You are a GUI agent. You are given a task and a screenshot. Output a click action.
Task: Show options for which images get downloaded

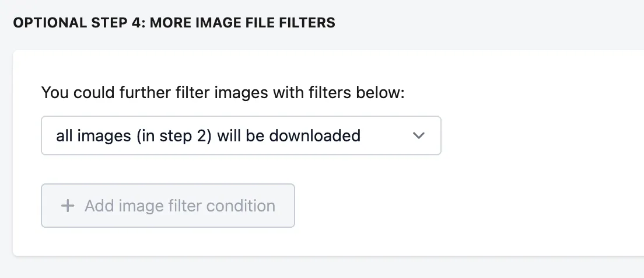point(241,135)
